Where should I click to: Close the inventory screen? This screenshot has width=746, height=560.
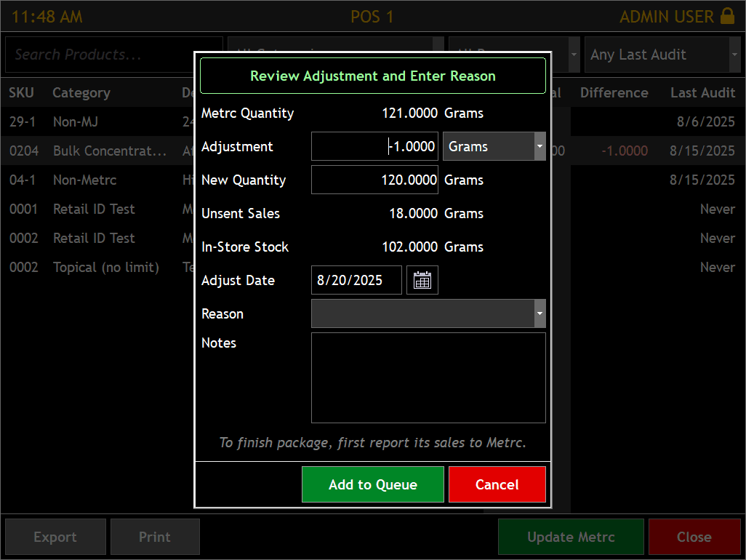click(694, 537)
